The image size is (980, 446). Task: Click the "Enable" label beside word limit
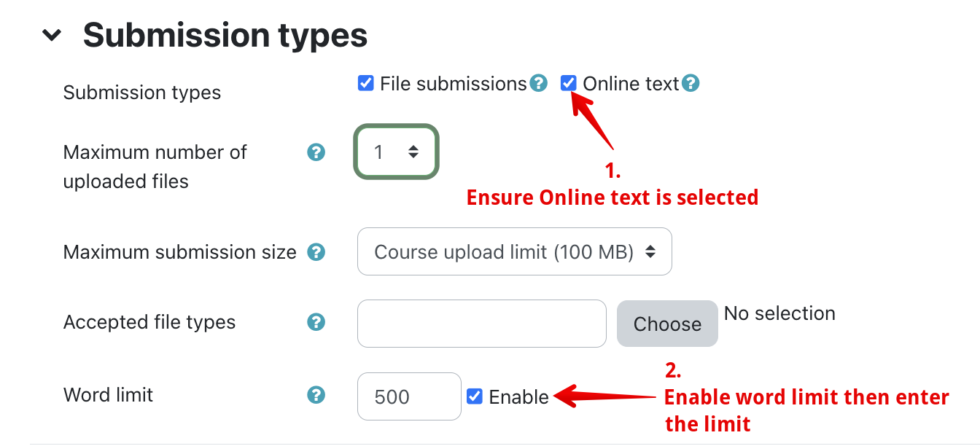(x=518, y=397)
